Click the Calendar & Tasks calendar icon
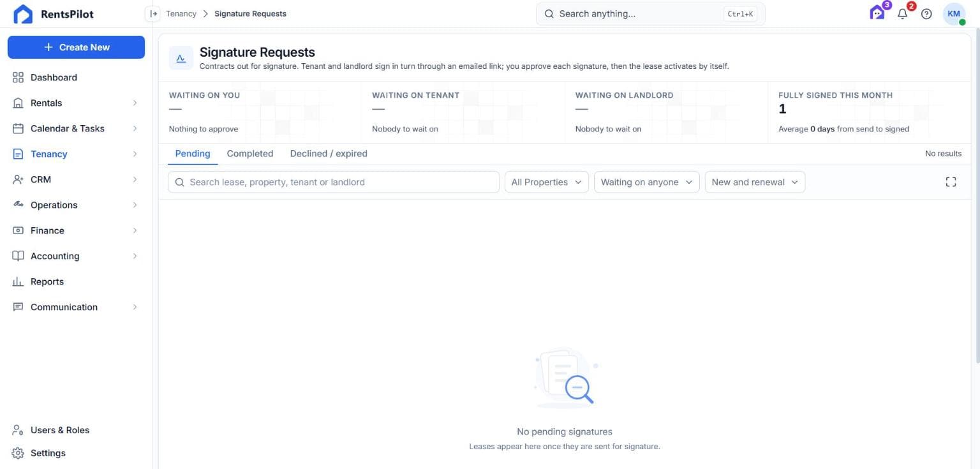980x469 pixels. [18, 128]
